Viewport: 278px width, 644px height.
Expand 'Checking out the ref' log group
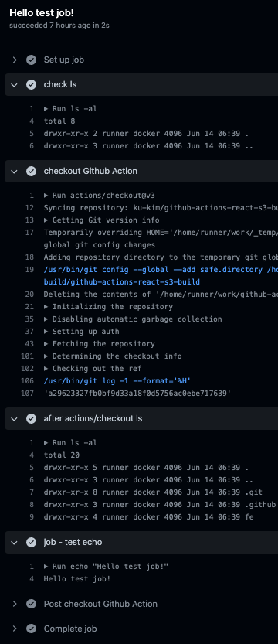93,369
